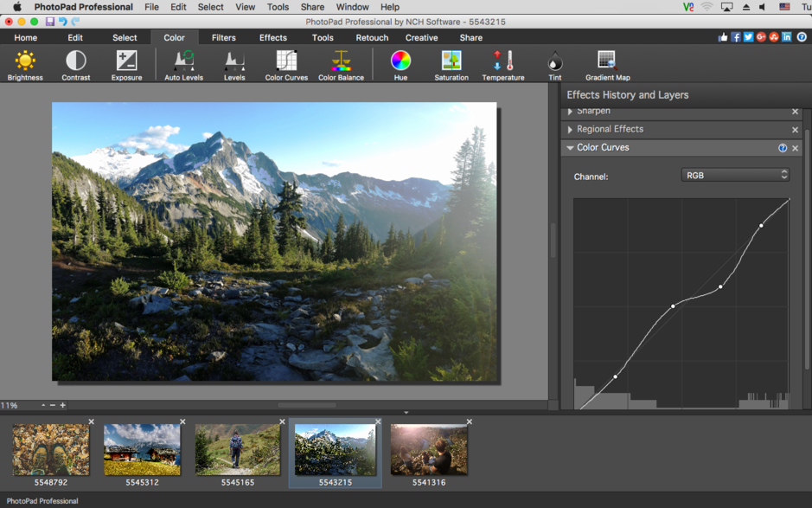This screenshot has height=508, width=812.
Task: Open the Tools menu in menu bar
Action: 278,7
